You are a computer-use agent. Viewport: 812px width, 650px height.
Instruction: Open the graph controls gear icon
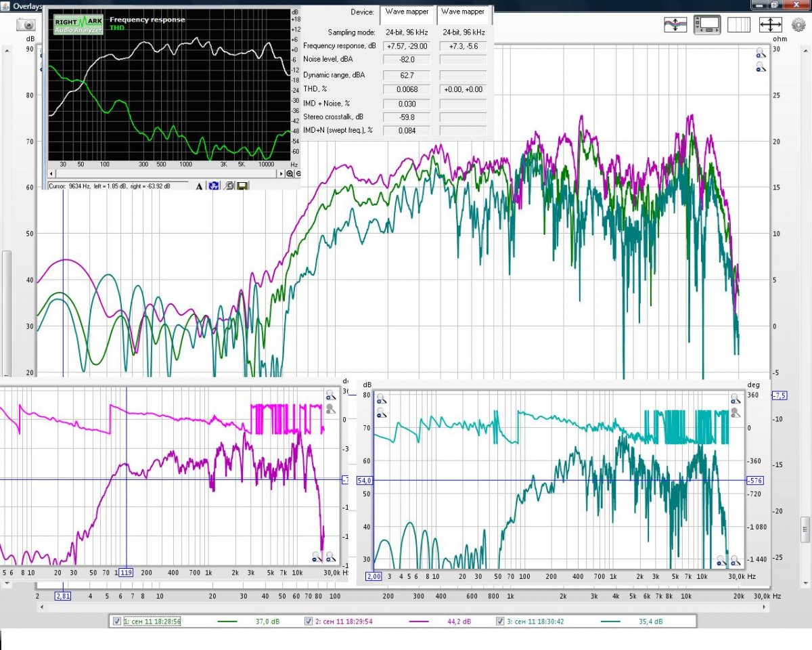coord(798,25)
